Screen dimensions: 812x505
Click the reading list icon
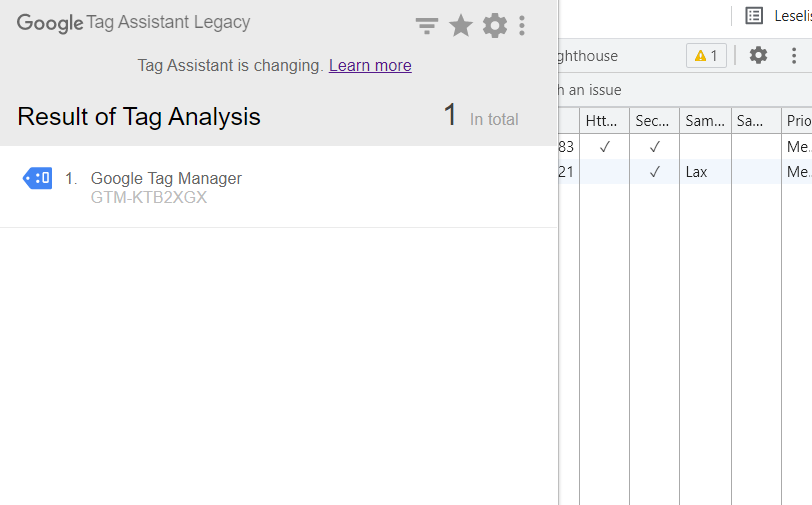(754, 16)
